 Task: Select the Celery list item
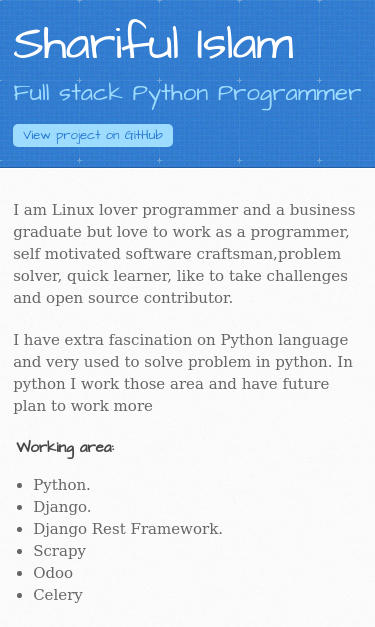point(58,595)
